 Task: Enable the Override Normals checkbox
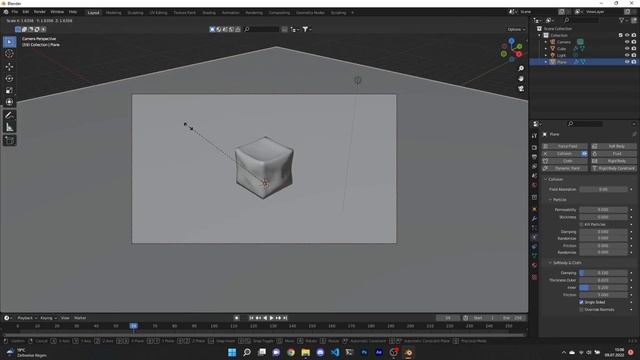(x=582, y=310)
